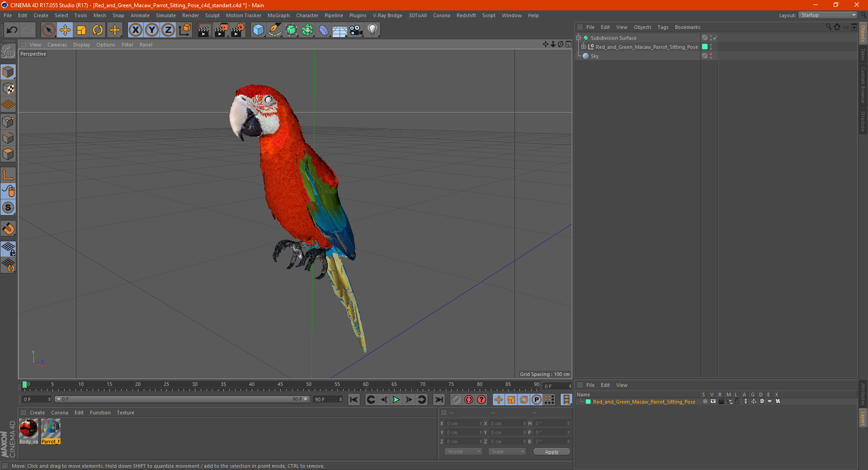
Task: Add a Subdivision Surface generator icon
Action: pyautogui.click(x=291, y=30)
